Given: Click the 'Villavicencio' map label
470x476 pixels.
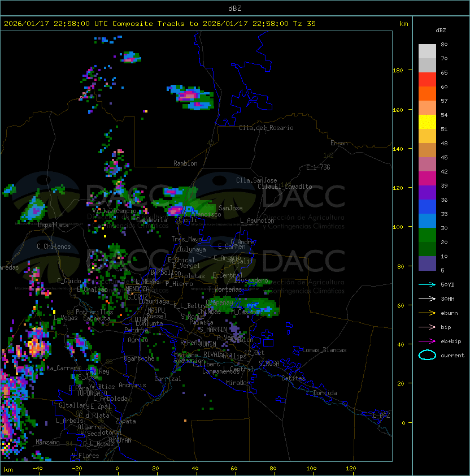Looking at the screenshot, I should point(114,211).
